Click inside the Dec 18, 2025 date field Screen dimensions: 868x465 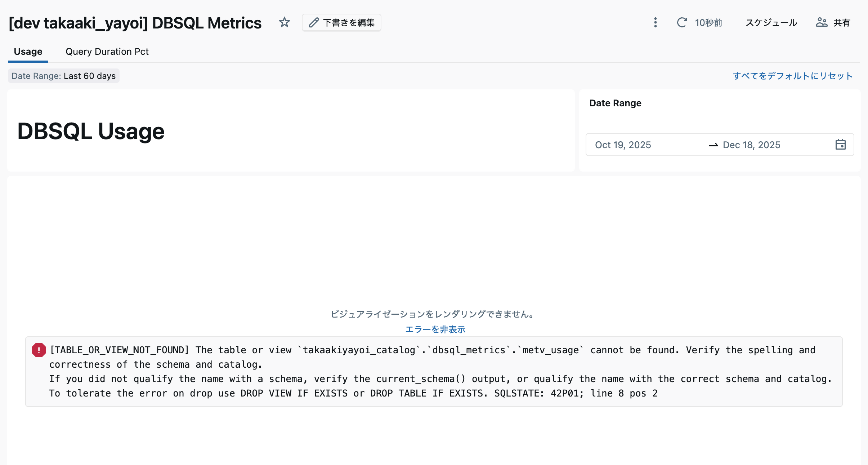[751, 145]
